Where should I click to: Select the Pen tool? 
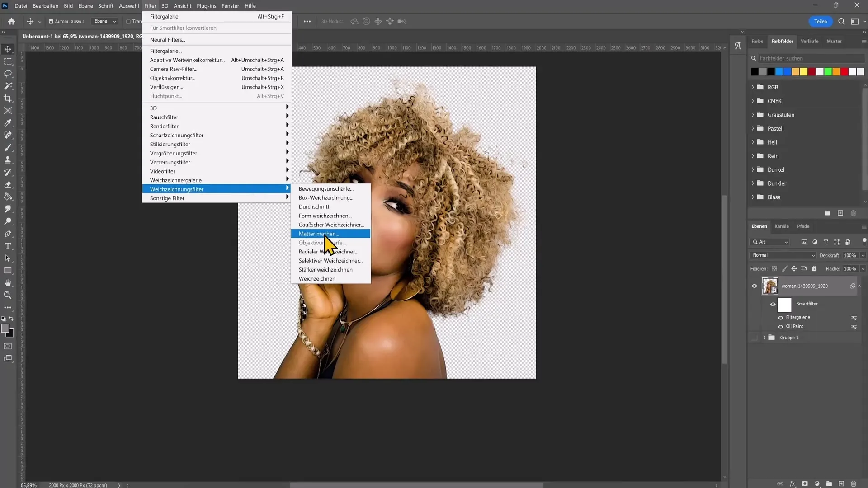click(x=8, y=234)
